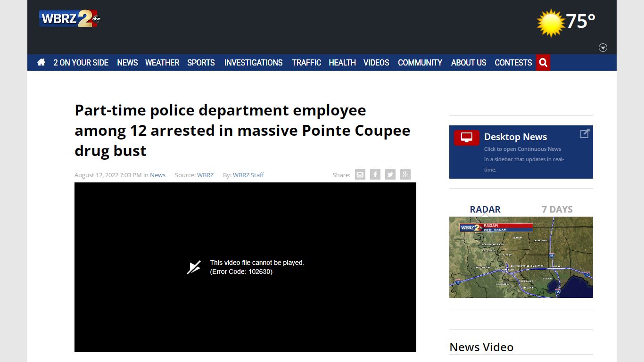Open the News menu item

coord(127,62)
